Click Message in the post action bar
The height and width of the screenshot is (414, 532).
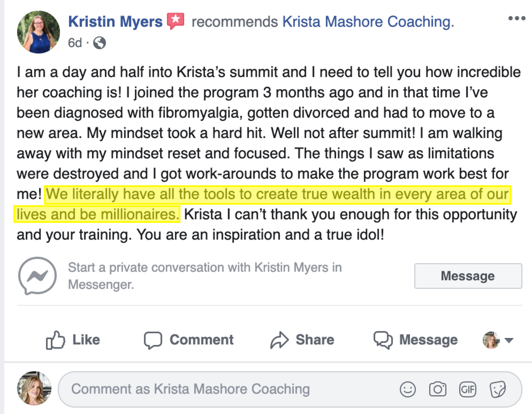click(416, 340)
